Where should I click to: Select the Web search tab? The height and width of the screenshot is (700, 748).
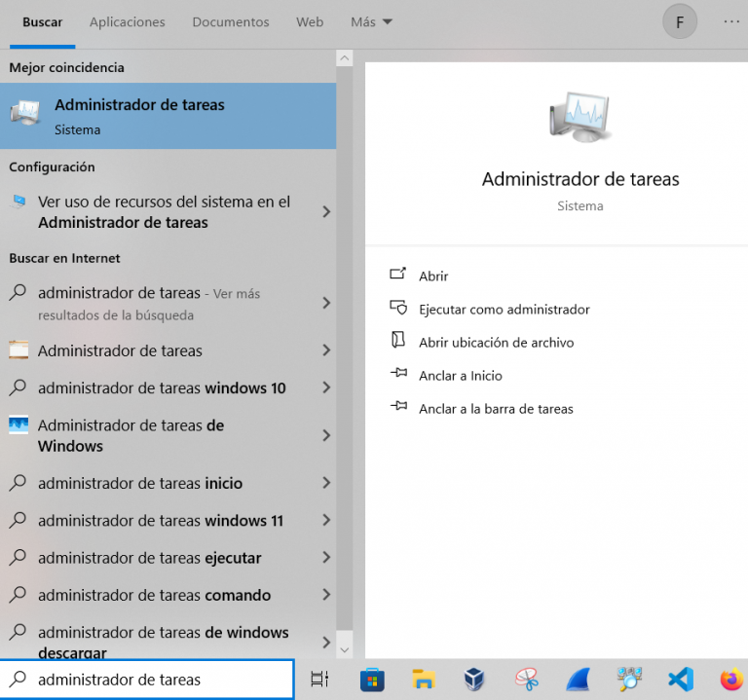point(310,21)
